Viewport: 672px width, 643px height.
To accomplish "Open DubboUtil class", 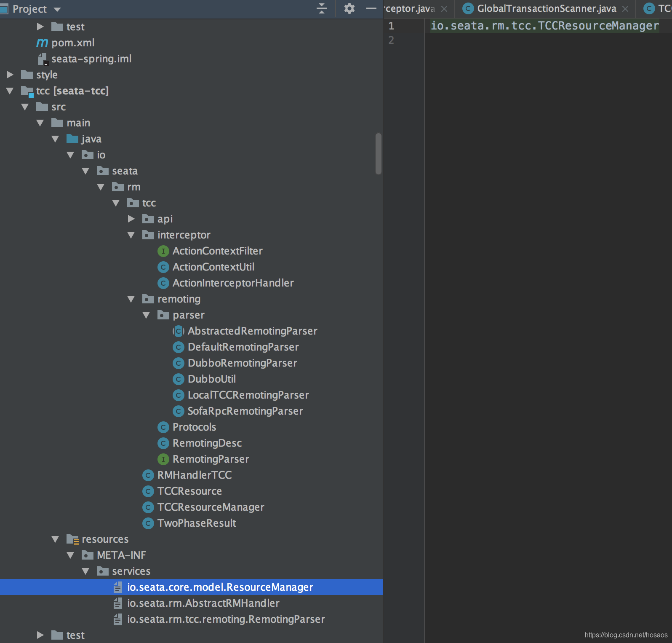I will 212,379.
